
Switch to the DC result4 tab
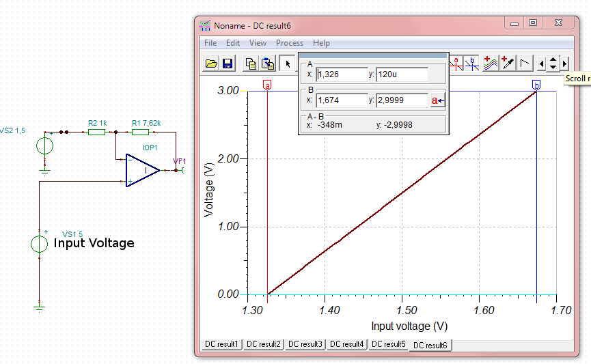tap(346, 344)
